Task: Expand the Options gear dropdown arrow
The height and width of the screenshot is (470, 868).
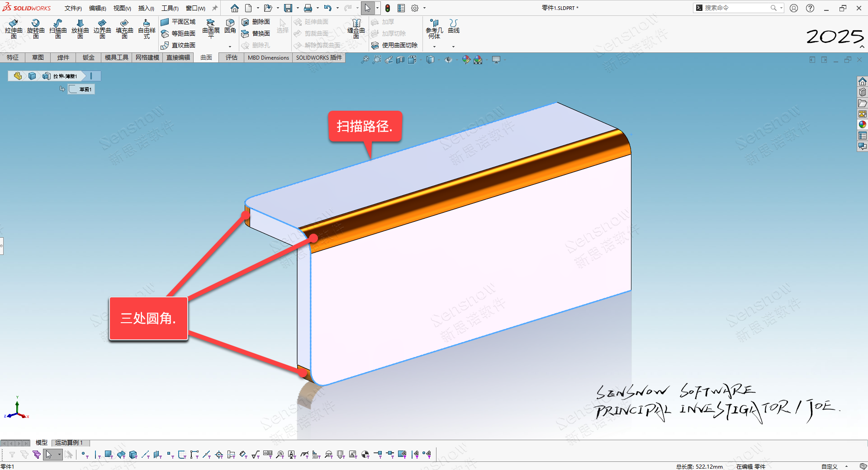Action: point(424,8)
